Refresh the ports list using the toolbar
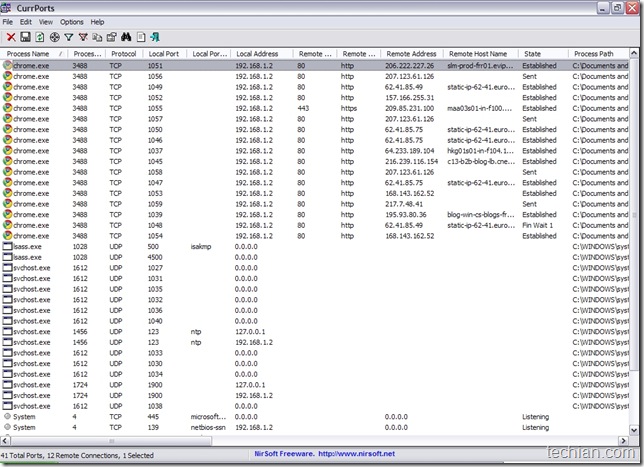The width and height of the screenshot is (644, 467). pos(39,37)
